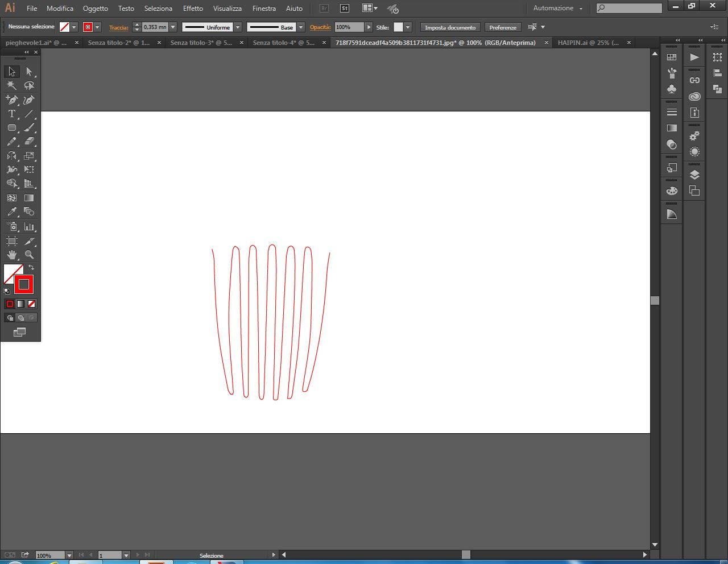Open the Stile graphic style dropdown

coord(407,27)
